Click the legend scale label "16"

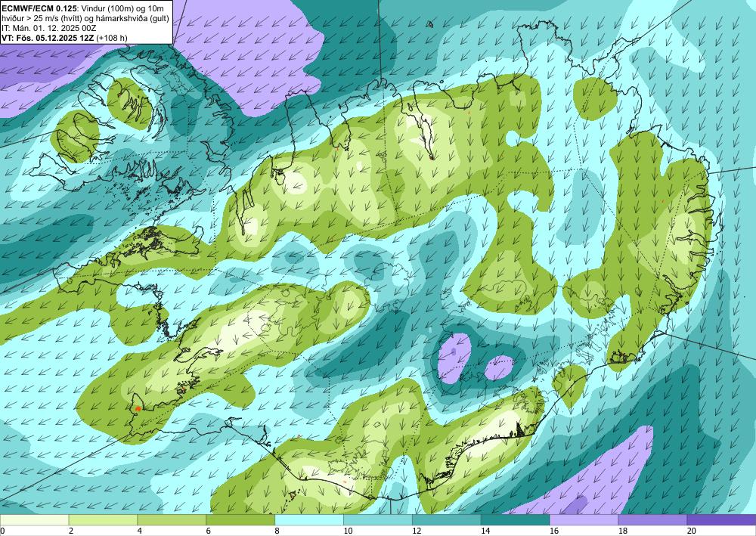(x=554, y=531)
